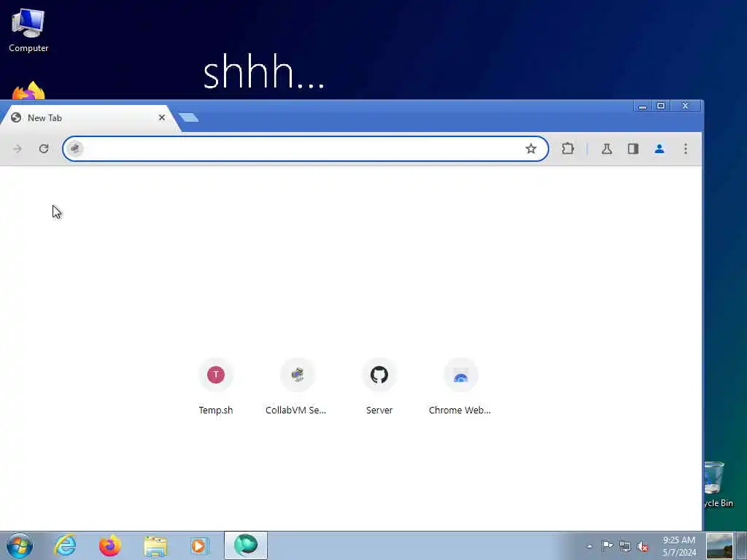
Task: Open the Chrome Web... store shortcut
Action: tap(460, 387)
